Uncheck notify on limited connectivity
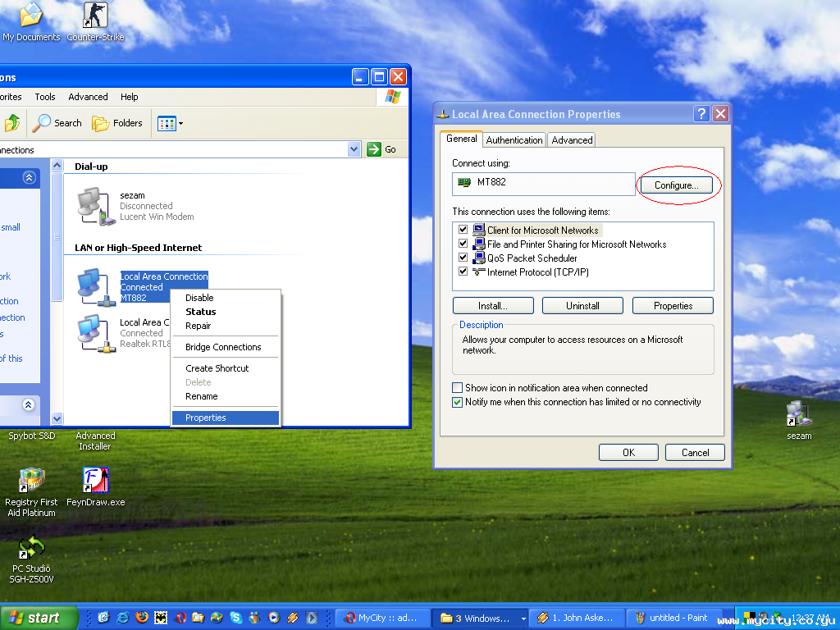Viewport: 840px width, 630px height. 458,402
